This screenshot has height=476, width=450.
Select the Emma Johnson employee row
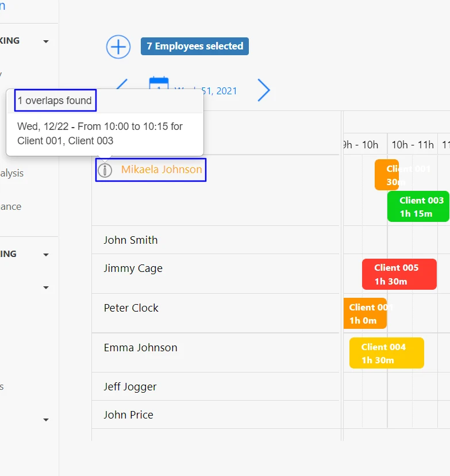click(140, 348)
